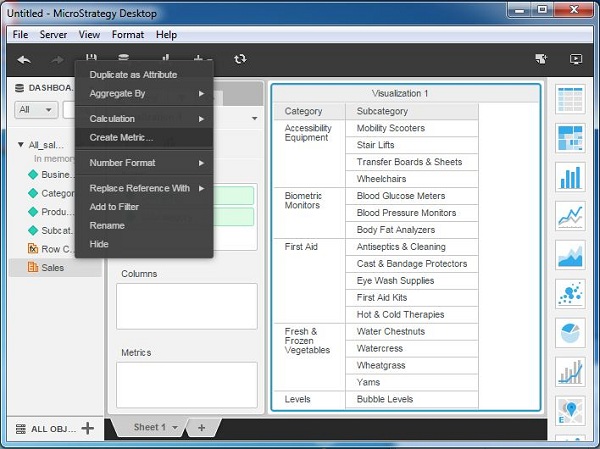The width and height of the screenshot is (600, 449).
Task: Select the Bubble Chart visualization icon
Action: click(x=571, y=294)
